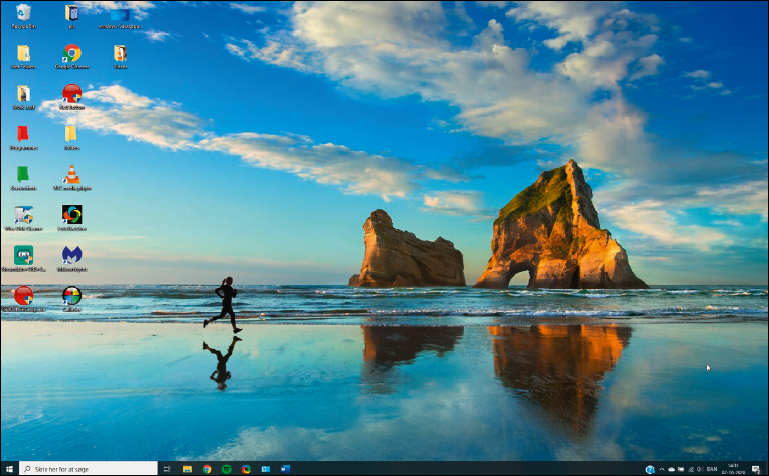Click the Chrome icon in the taskbar
The width and height of the screenshot is (769, 476).
(207, 468)
